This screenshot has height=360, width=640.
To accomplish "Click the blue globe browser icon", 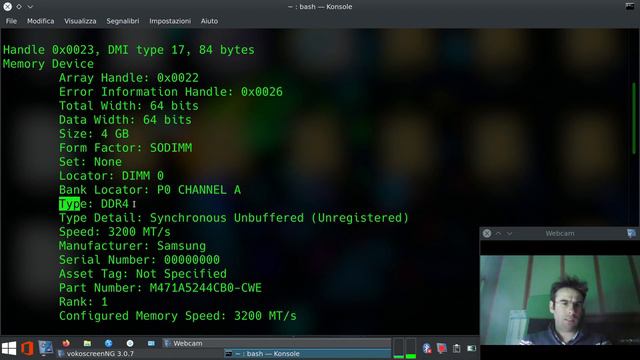I will (x=108, y=343).
